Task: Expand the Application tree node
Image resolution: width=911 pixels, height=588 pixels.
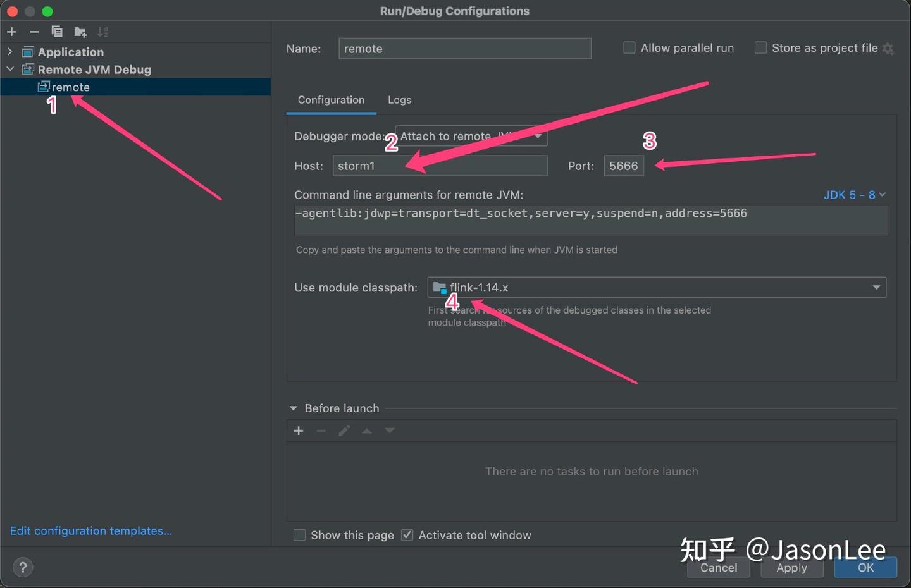Action: 10,51
